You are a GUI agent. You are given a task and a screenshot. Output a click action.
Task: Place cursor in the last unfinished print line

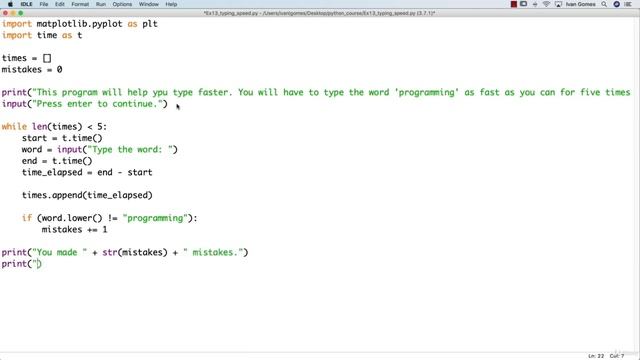(21, 264)
